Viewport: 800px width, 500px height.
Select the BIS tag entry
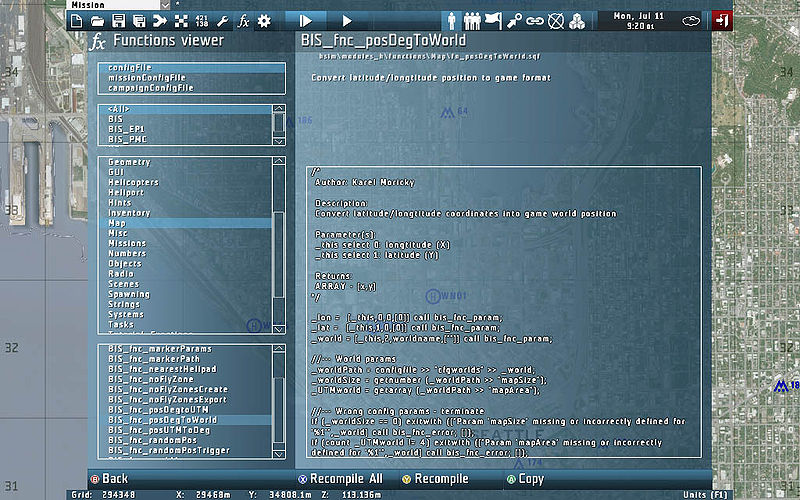[186, 119]
